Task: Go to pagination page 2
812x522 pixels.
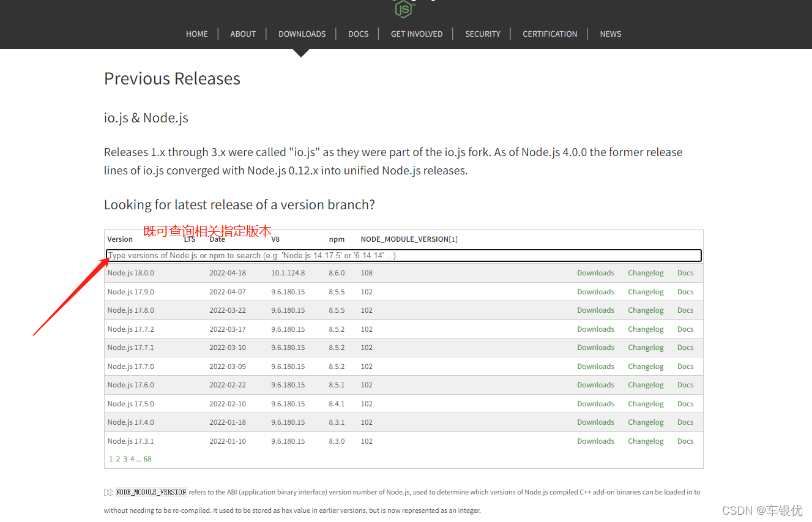Action: (118, 459)
